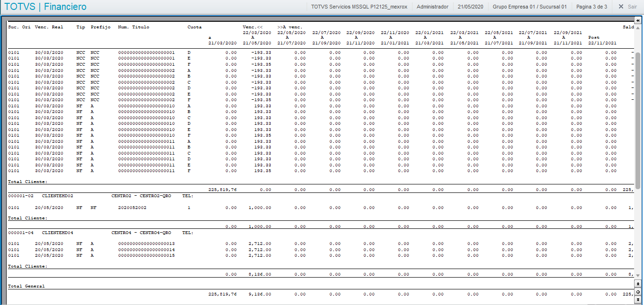Image resolution: width=644 pixels, height=305 pixels.
Task: Click client name CLIENTEHD04
Action: [x=58, y=233]
